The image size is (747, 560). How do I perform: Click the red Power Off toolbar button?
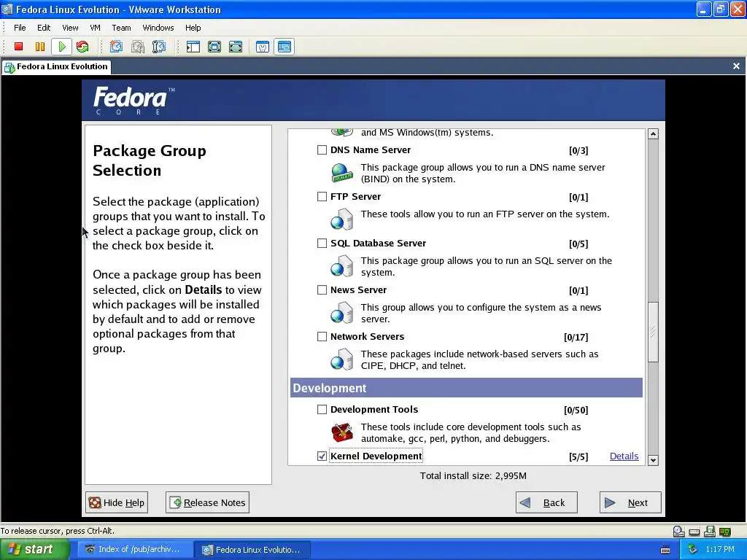(18, 47)
